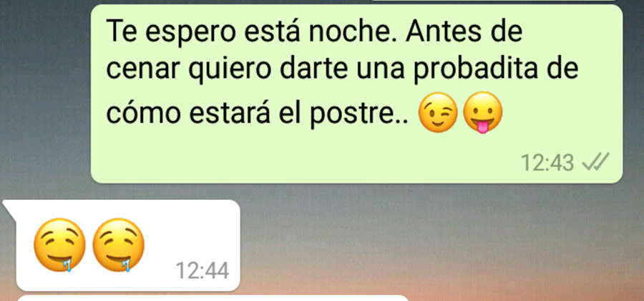Select the second drooling face emoji
This screenshot has width=644, height=301.
coord(118,245)
